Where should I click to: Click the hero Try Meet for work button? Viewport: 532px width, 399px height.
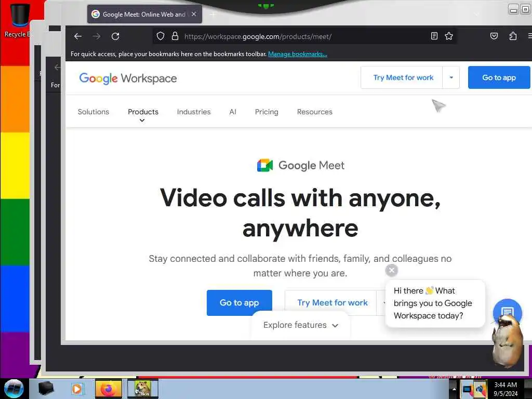(x=332, y=303)
